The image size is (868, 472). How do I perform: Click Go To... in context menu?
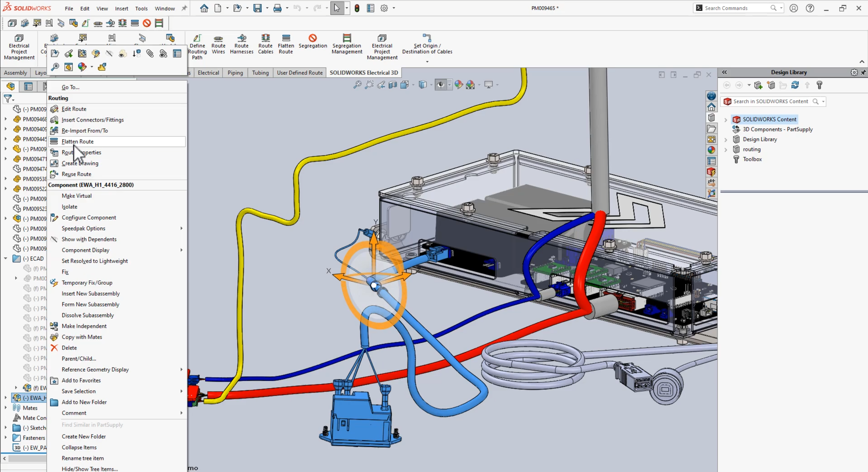click(x=117, y=87)
